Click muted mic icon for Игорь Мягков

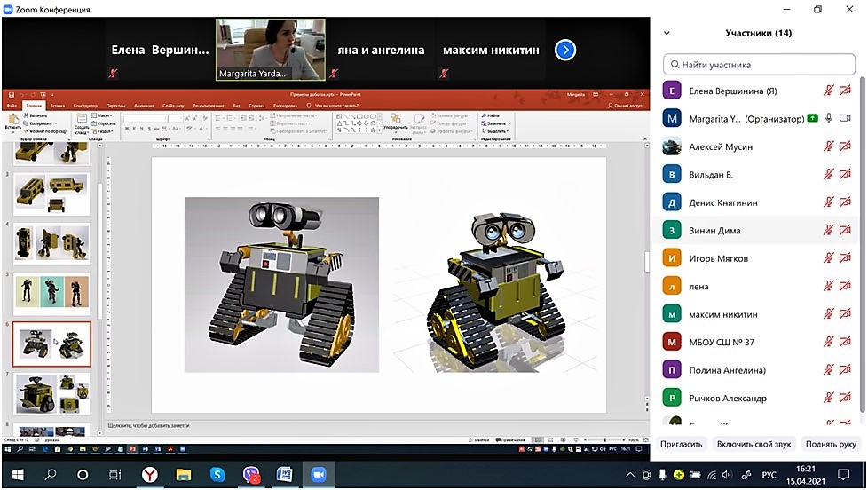pos(829,258)
